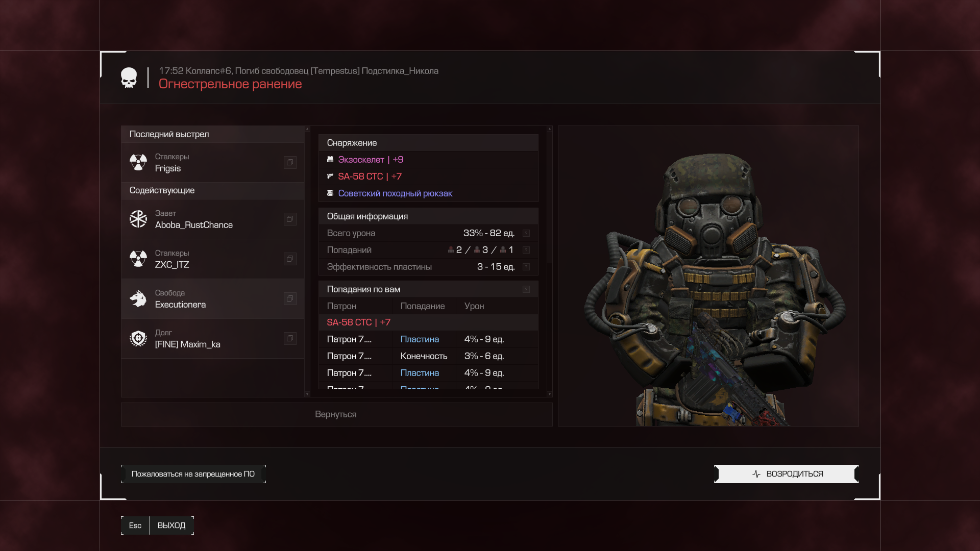The height and width of the screenshot is (551, 980).
Task: Open help icon for Эффективность пластины row
Action: coord(526,267)
